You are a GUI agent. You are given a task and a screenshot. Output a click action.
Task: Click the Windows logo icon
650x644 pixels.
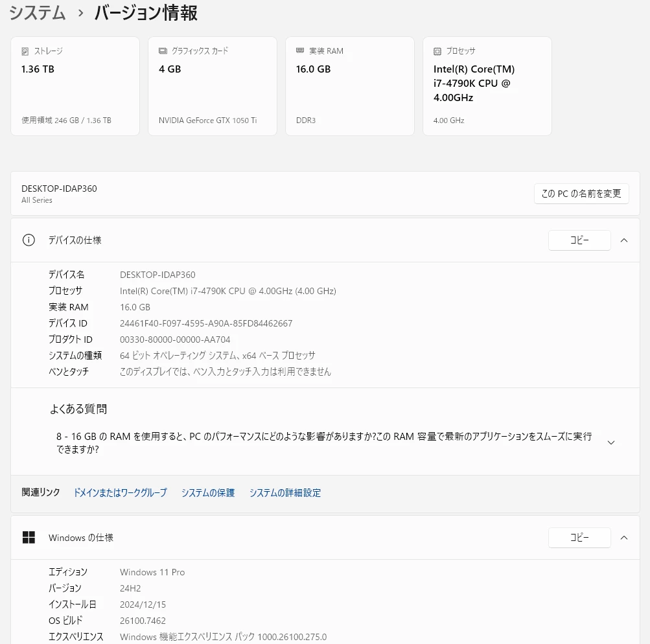(x=29, y=538)
